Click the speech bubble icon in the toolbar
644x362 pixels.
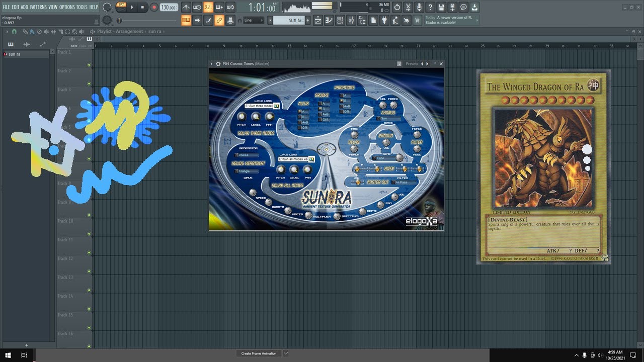click(463, 8)
